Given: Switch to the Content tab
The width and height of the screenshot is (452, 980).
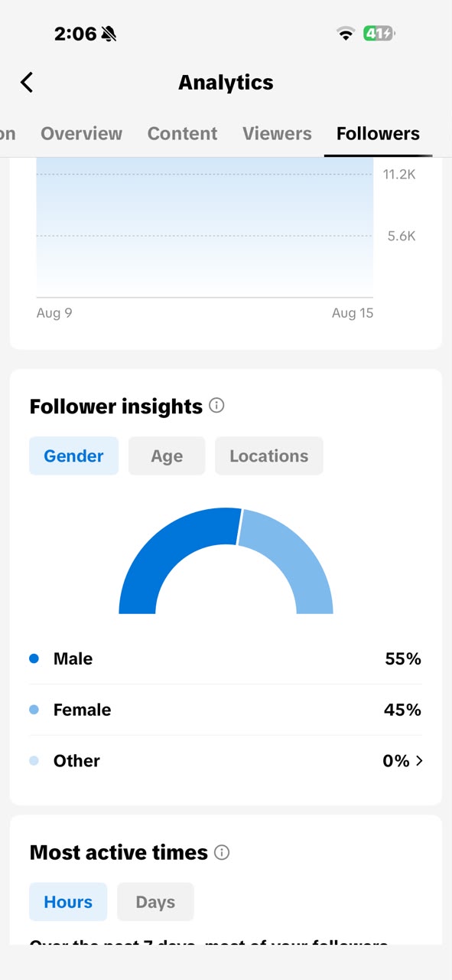Looking at the screenshot, I should [x=182, y=133].
